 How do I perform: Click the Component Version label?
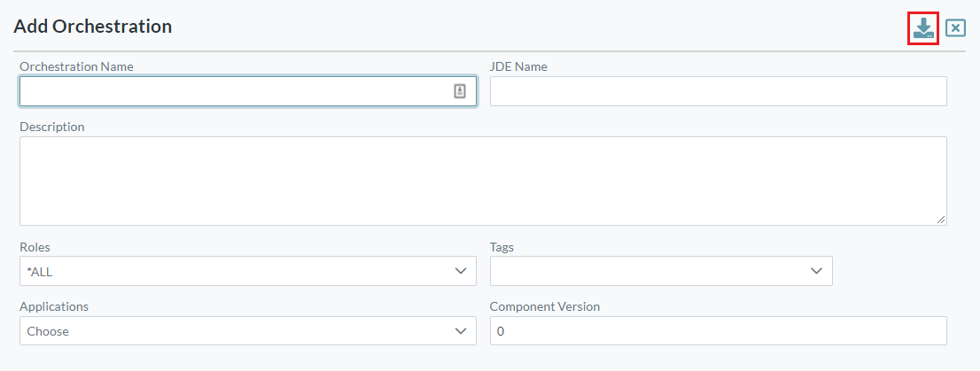pos(545,306)
